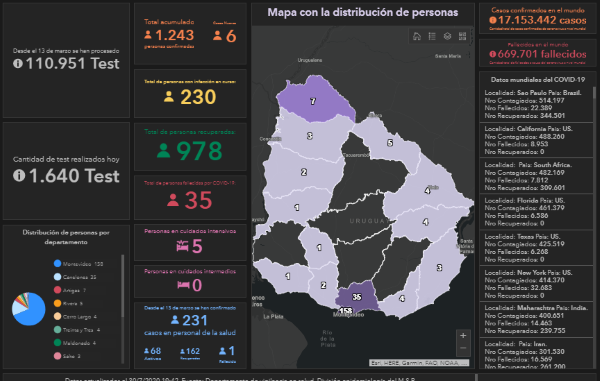Click info icon beside 669.701 fallecidos
The image size is (600, 381).
pos(493,54)
